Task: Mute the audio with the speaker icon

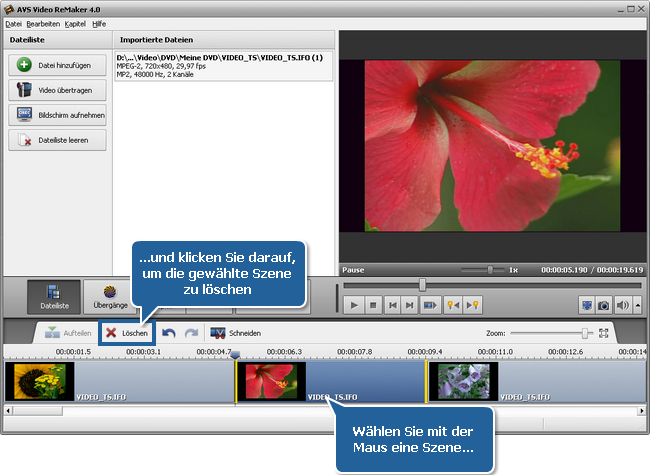Action: pos(621,304)
